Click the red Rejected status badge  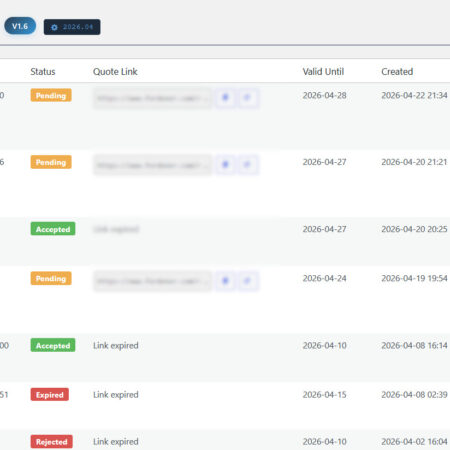(52, 442)
